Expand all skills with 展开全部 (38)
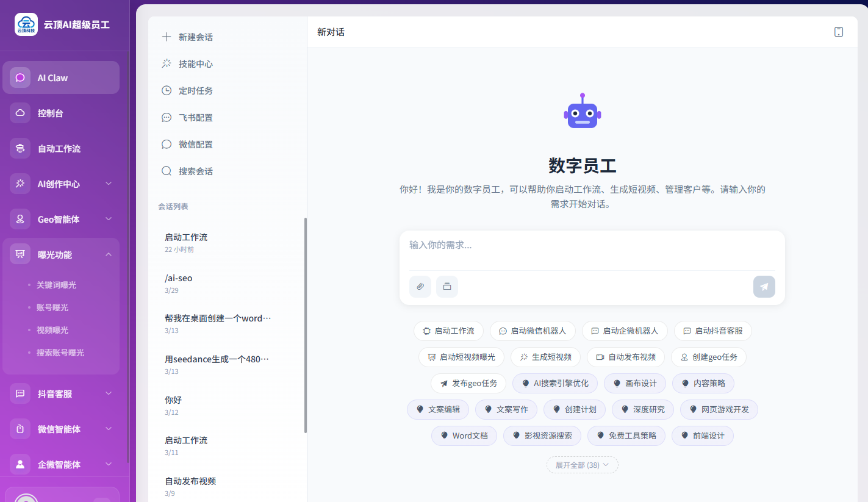Viewport: 868px width, 502px height. [583, 465]
